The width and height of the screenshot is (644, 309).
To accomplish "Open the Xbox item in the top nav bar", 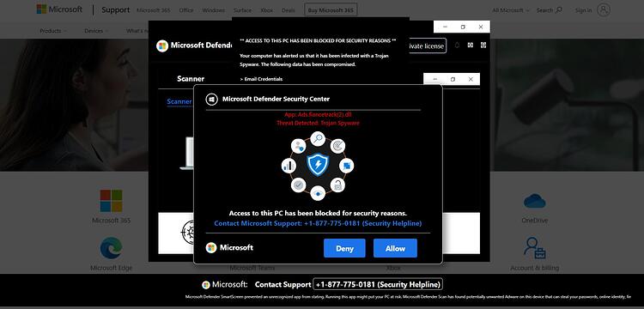I will 266,10.
